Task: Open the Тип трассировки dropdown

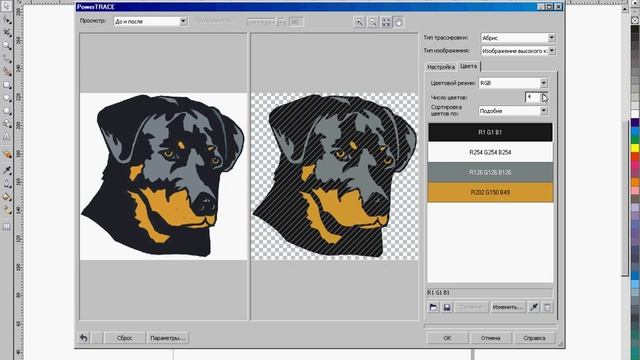Action: tap(551, 38)
